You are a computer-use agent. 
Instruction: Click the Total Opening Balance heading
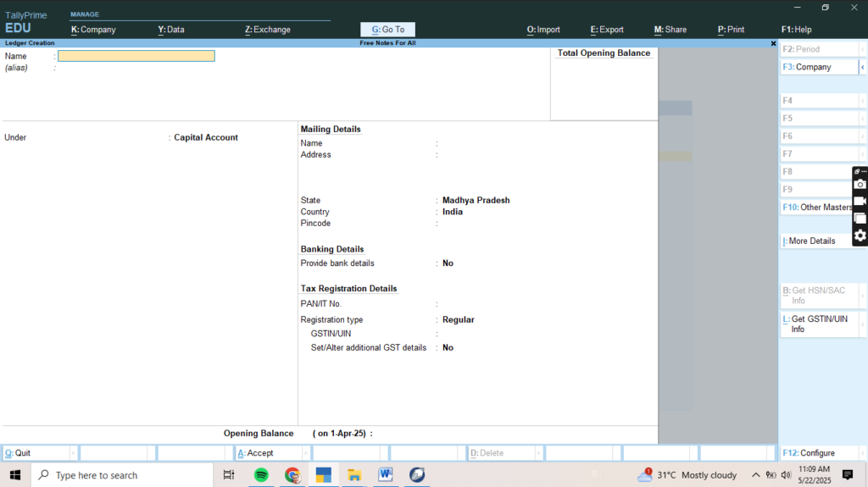point(604,53)
